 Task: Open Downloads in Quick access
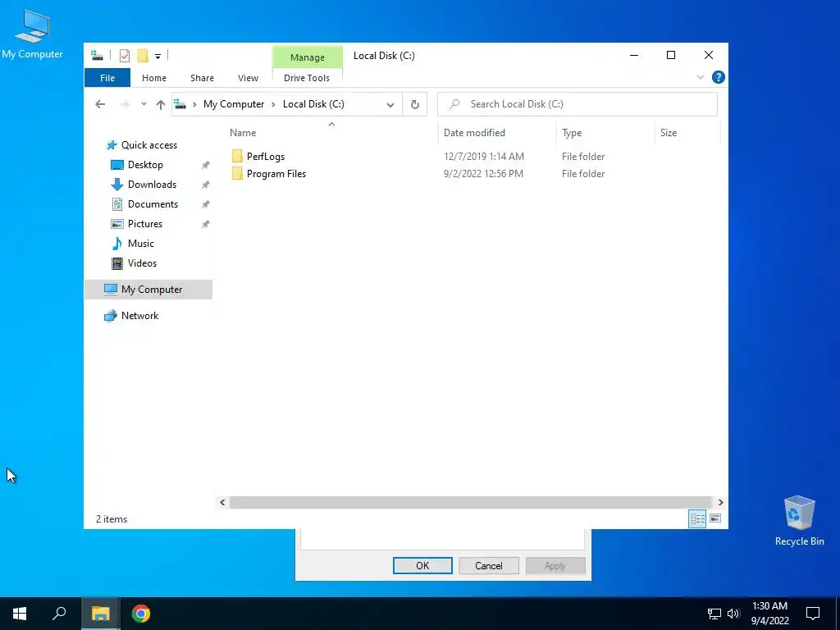click(x=152, y=185)
